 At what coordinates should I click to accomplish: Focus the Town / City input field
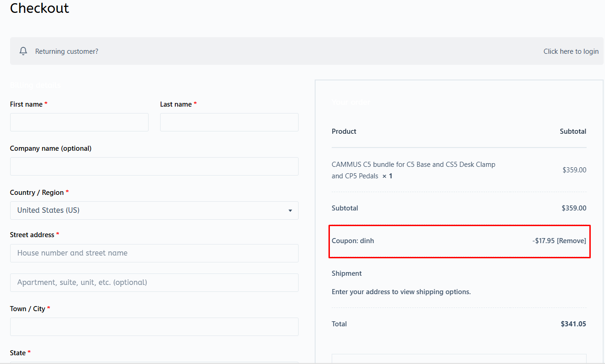pos(154,327)
